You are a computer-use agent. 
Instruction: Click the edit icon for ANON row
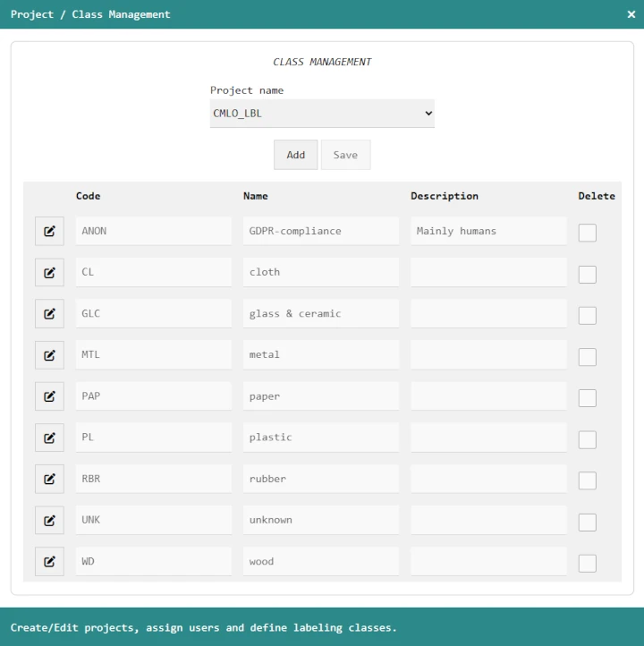point(49,231)
